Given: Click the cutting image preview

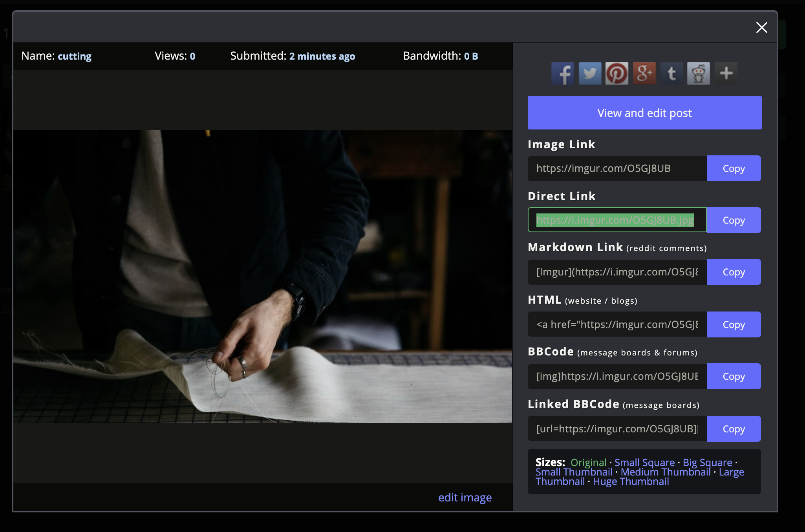Looking at the screenshot, I should pyautogui.click(x=262, y=276).
